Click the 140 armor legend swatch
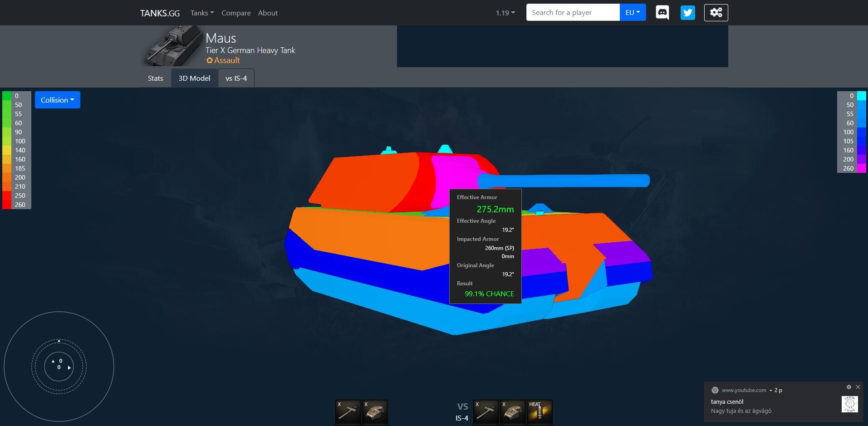The height and width of the screenshot is (426, 868). click(7, 150)
